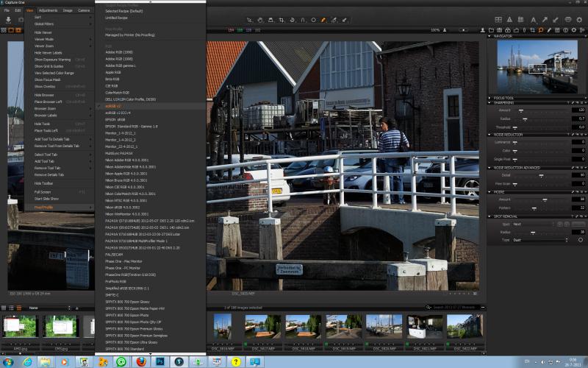588x368 pixels.
Task: Toggle Show Exposure Warning in View menu
Action: point(52,60)
